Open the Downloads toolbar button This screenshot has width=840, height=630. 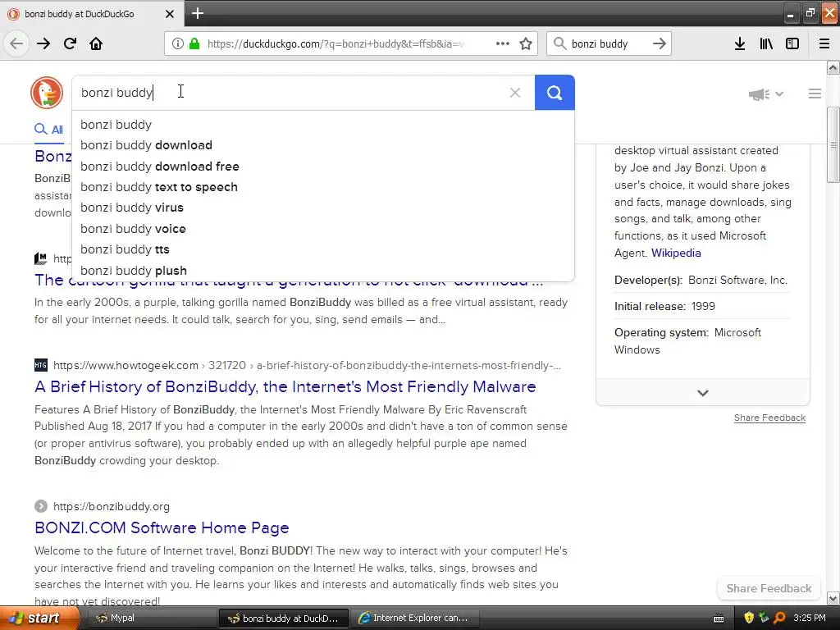tap(740, 43)
